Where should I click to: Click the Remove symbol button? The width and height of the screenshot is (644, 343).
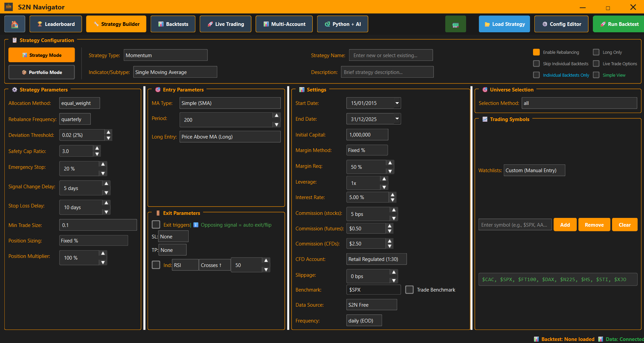tap(594, 225)
